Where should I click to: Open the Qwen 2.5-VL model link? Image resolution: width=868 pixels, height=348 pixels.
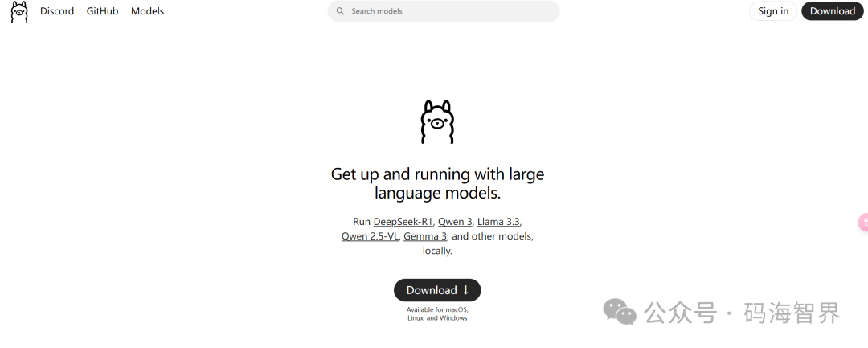370,236
